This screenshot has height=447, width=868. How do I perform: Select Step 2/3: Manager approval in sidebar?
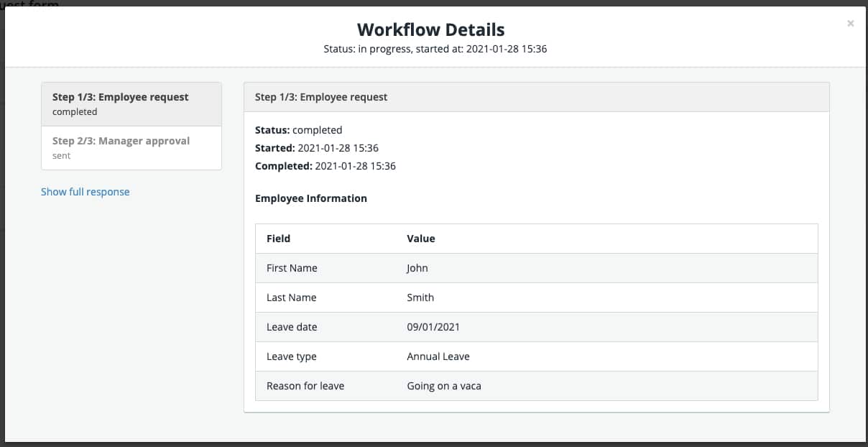131,147
